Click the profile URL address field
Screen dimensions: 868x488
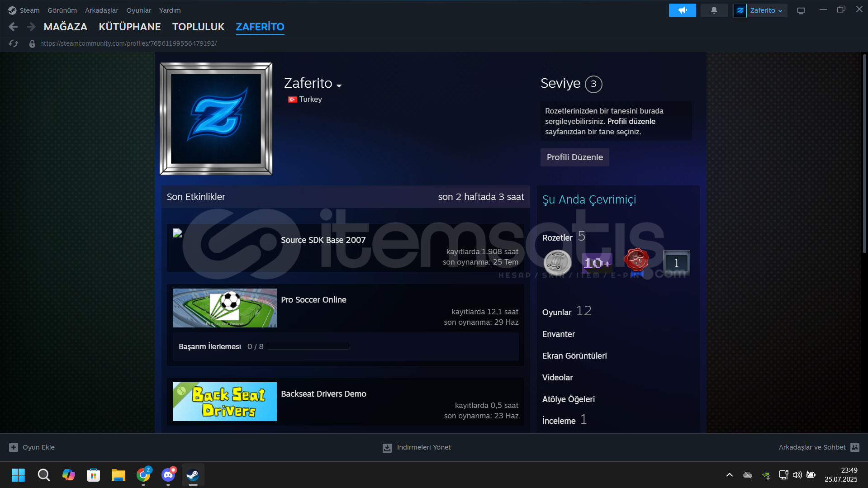tap(128, 43)
